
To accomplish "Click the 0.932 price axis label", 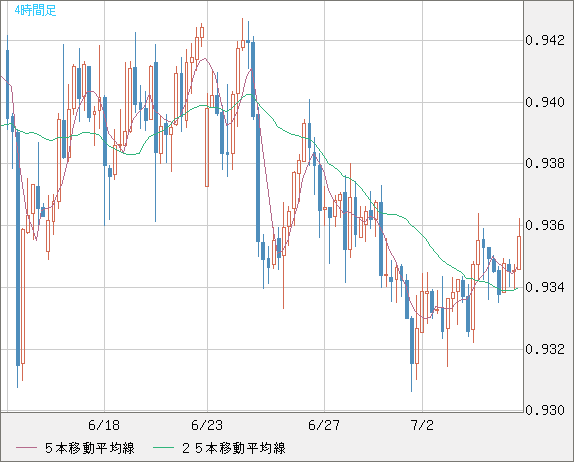I will click(545, 349).
